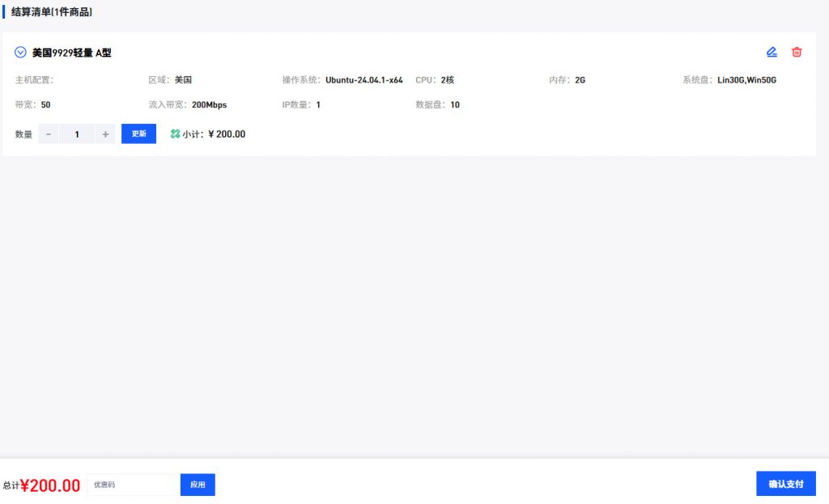
Task: Click the 200Mbps inbound bandwidth value
Action: point(209,105)
